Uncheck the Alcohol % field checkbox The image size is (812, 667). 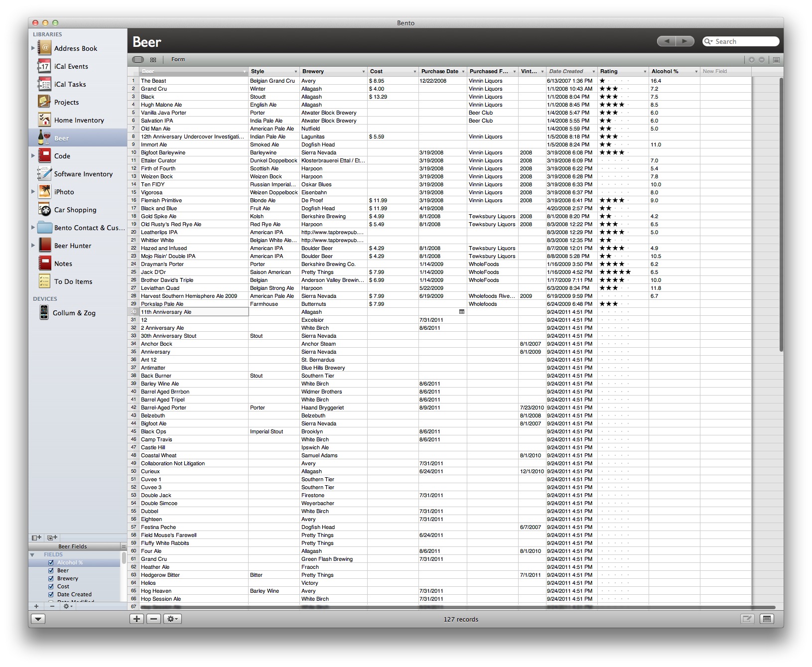coord(51,562)
